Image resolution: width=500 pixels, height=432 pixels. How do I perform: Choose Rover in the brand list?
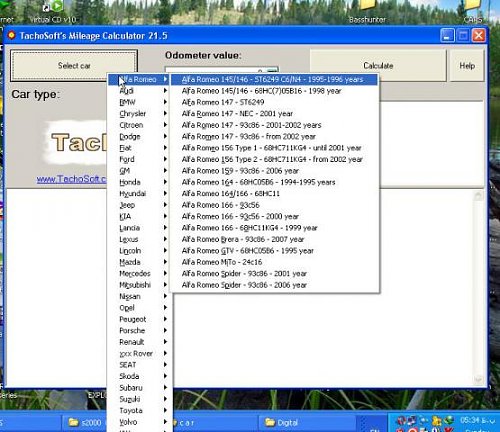click(x=140, y=353)
